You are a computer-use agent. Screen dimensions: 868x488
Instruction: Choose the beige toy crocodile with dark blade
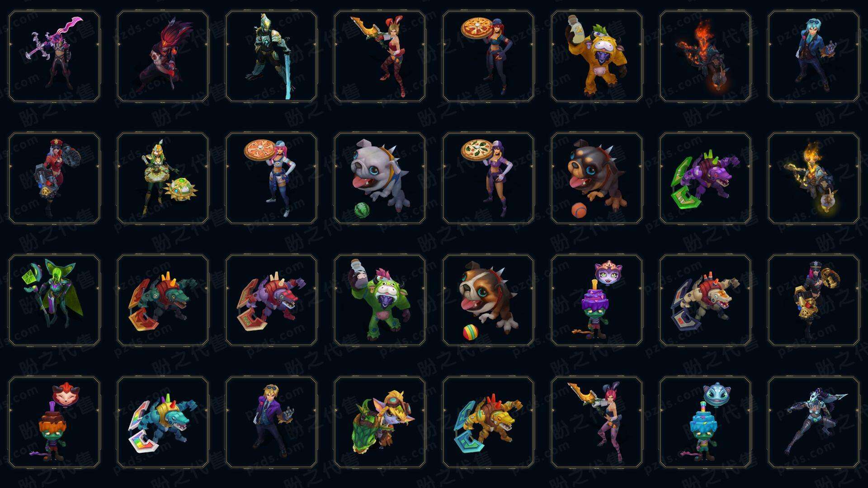[x=705, y=300]
